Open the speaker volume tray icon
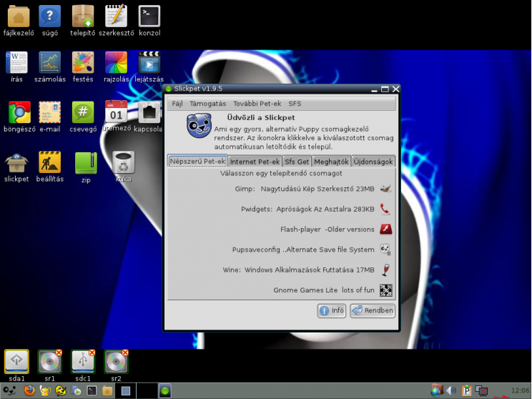Screen dimensions: 532x399 (451, 391)
